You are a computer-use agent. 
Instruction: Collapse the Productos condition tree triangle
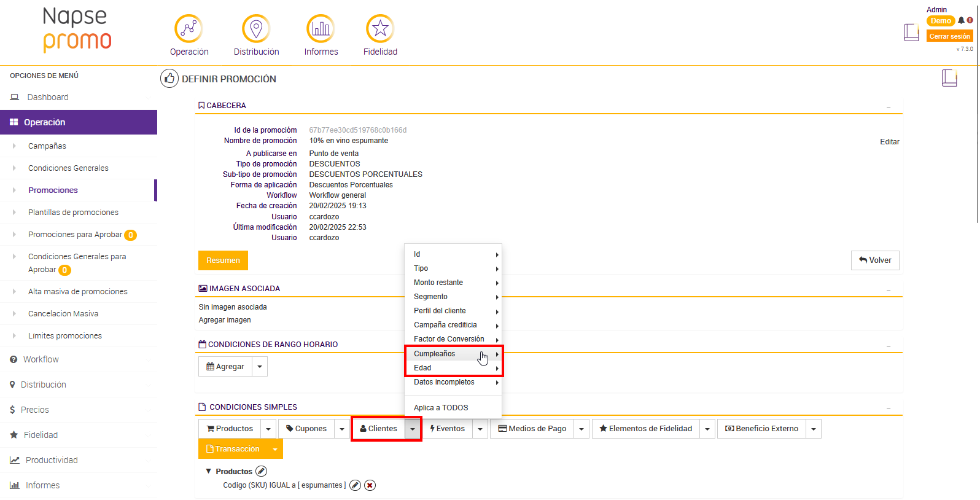click(209, 471)
